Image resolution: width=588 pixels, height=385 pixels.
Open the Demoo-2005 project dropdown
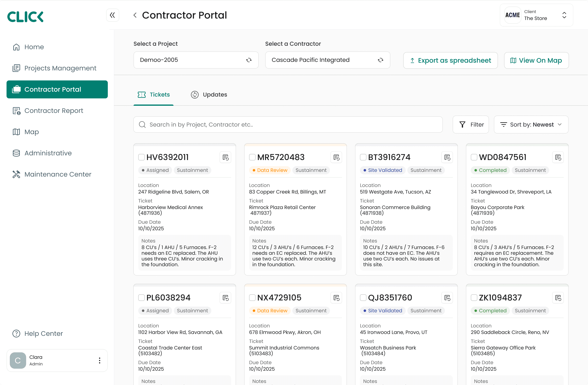pos(196,60)
